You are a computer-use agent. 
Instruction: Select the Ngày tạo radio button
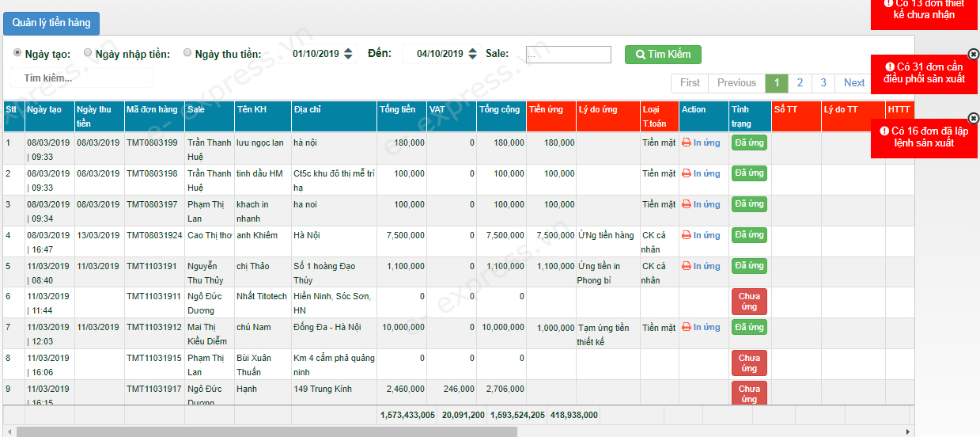(x=17, y=53)
